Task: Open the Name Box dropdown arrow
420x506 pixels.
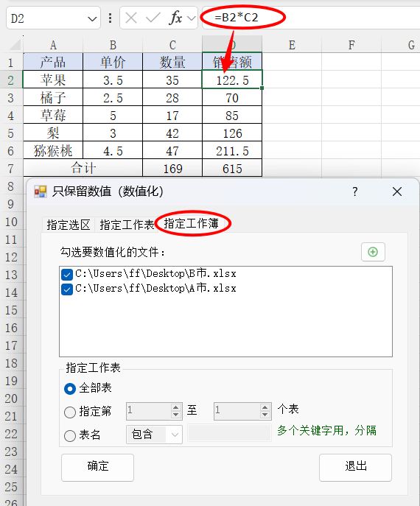Action: tap(92, 18)
